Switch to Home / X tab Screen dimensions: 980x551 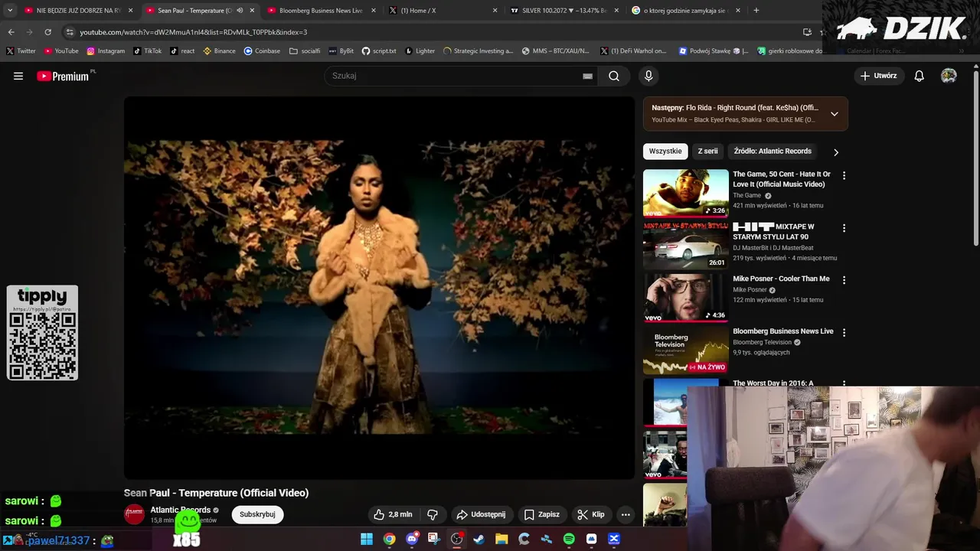[443, 11]
